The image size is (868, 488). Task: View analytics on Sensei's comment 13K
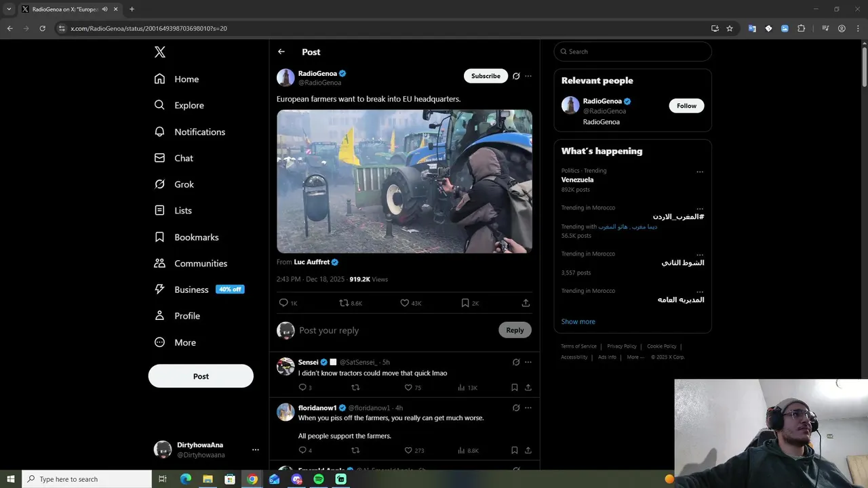pyautogui.click(x=467, y=387)
